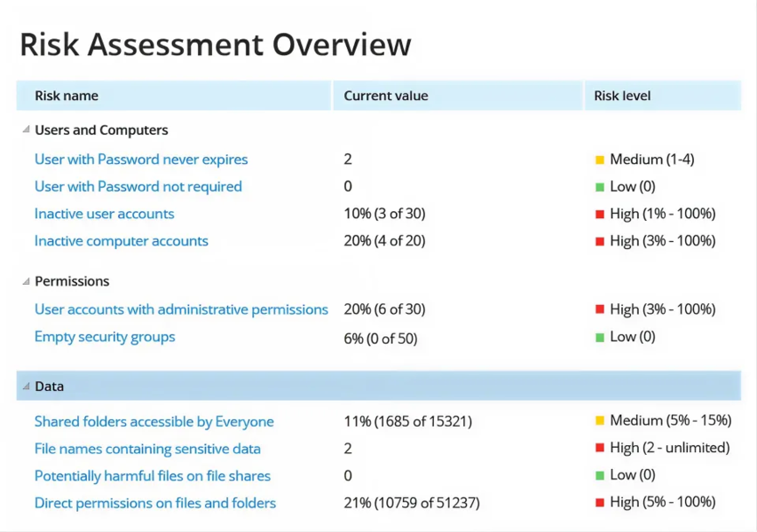Click red High indicator for sensitive file names
This screenshot has height=532, width=757.
click(600, 450)
